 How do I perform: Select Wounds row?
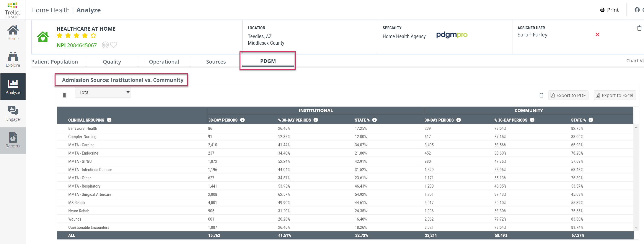click(x=345, y=219)
